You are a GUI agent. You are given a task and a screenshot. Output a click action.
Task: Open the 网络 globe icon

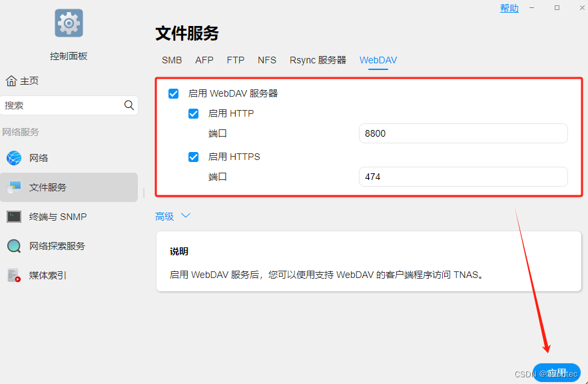[14, 158]
